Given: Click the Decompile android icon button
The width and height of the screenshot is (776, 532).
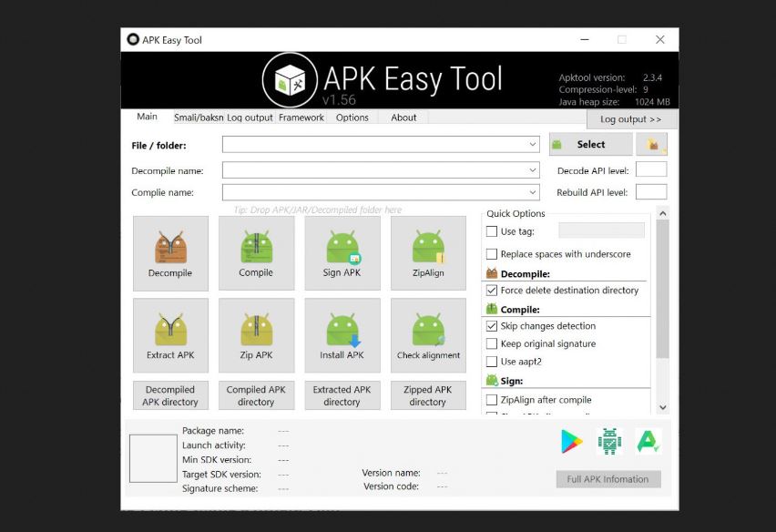Looking at the screenshot, I should (170, 253).
